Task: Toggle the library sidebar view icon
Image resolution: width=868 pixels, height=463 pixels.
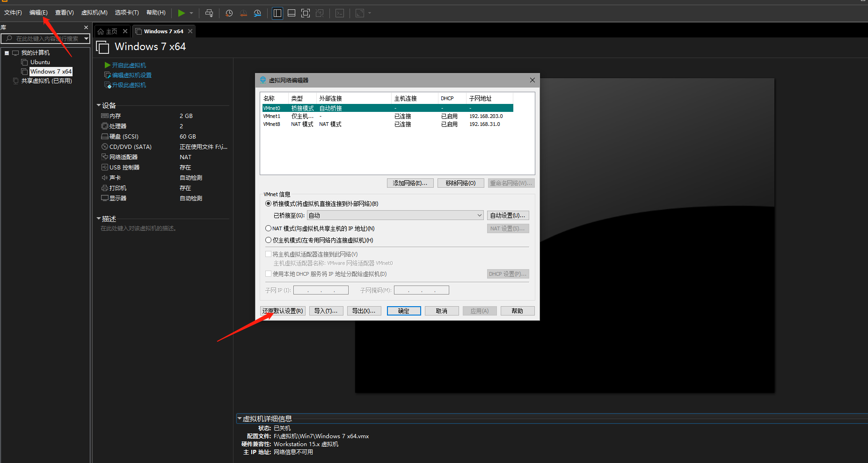Action: (x=277, y=13)
